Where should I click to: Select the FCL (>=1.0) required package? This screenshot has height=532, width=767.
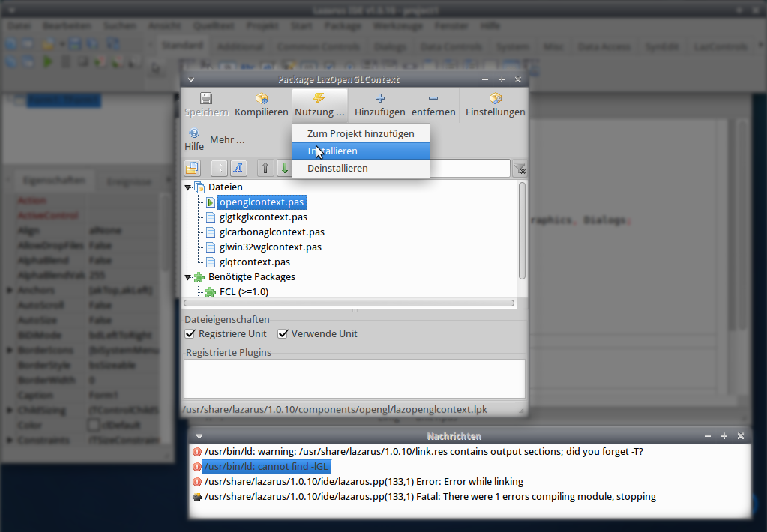pyautogui.click(x=244, y=292)
